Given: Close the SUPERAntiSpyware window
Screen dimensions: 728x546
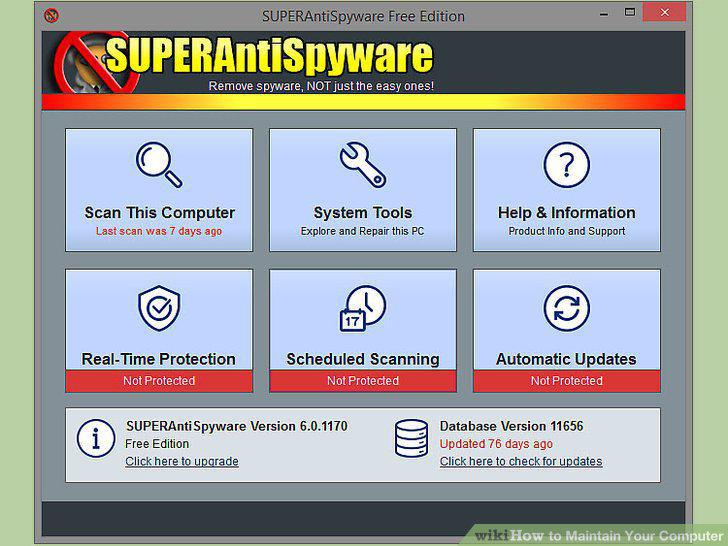Looking at the screenshot, I should pos(664,13).
